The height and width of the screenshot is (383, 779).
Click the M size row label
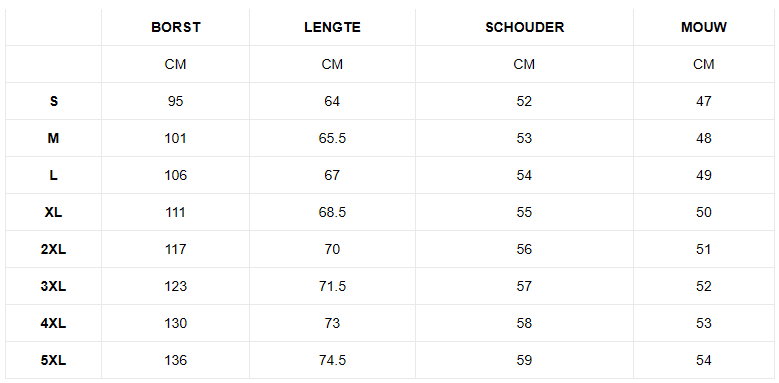(x=53, y=138)
